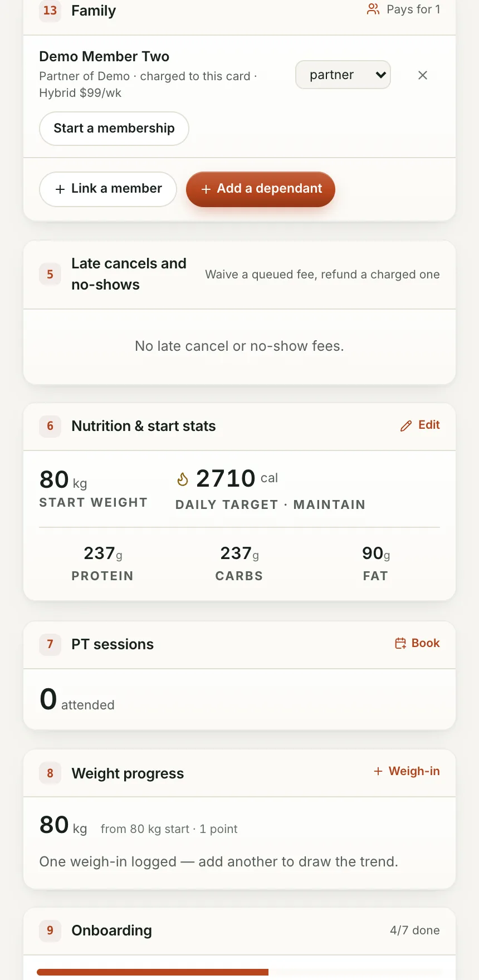Click Add a dependant button

[x=261, y=189]
